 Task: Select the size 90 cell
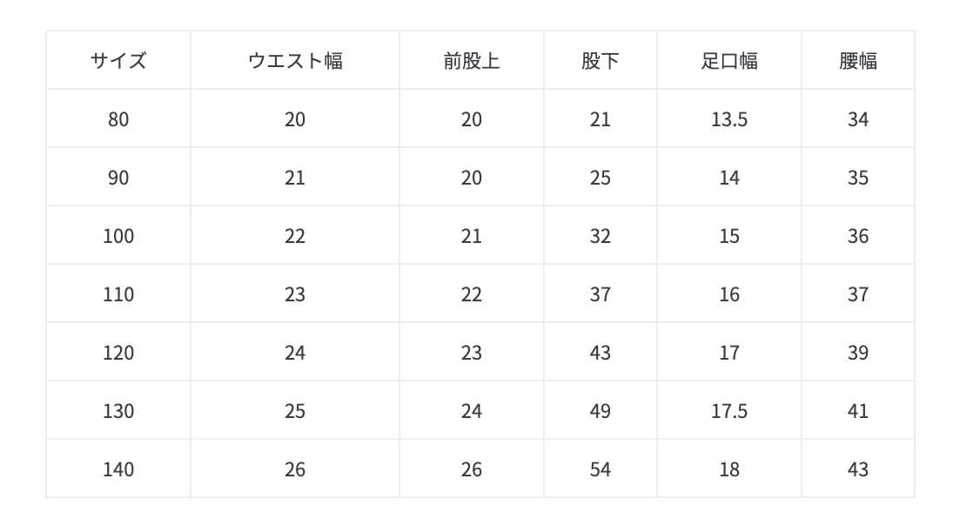pos(118,177)
